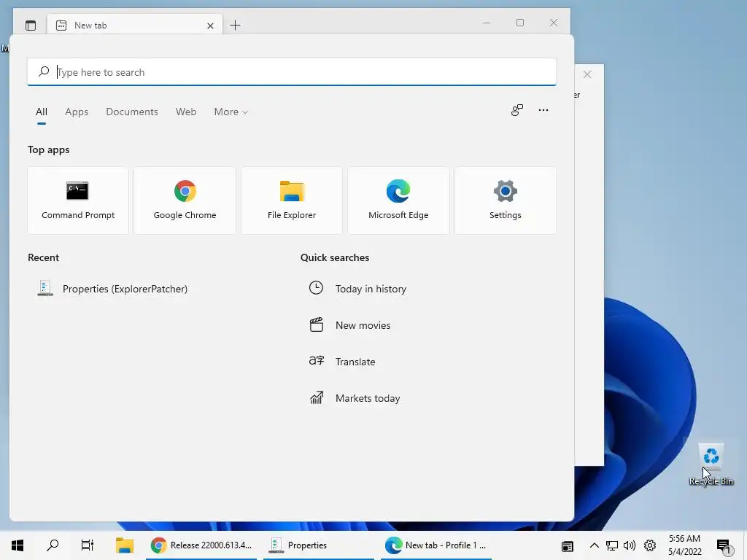Screen dimensions: 747x560
Task: Open search feedback icon beside the ellipsis
Action: [517, 110]
